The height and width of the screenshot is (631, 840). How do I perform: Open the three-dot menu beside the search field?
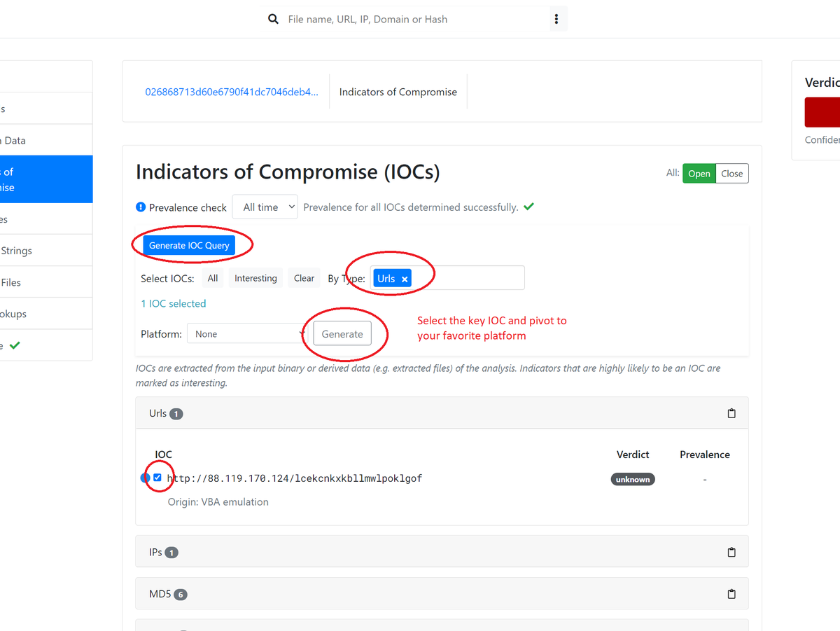pos(556,19)
